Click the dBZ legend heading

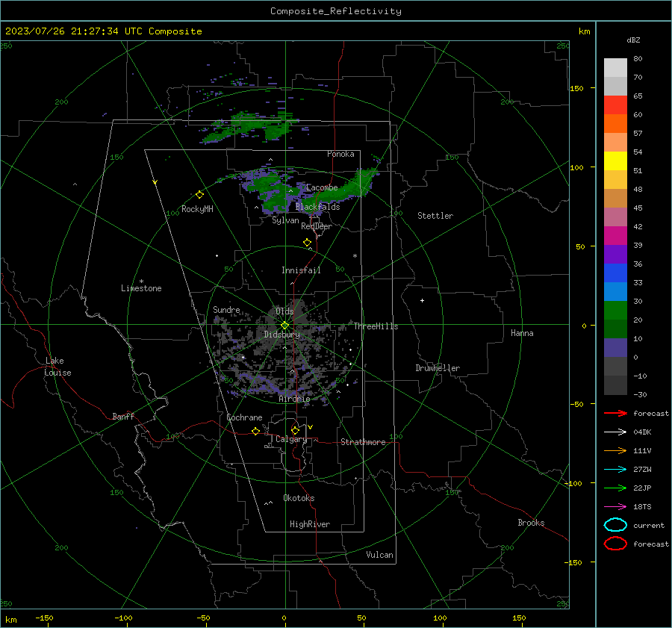click(633, 40)
